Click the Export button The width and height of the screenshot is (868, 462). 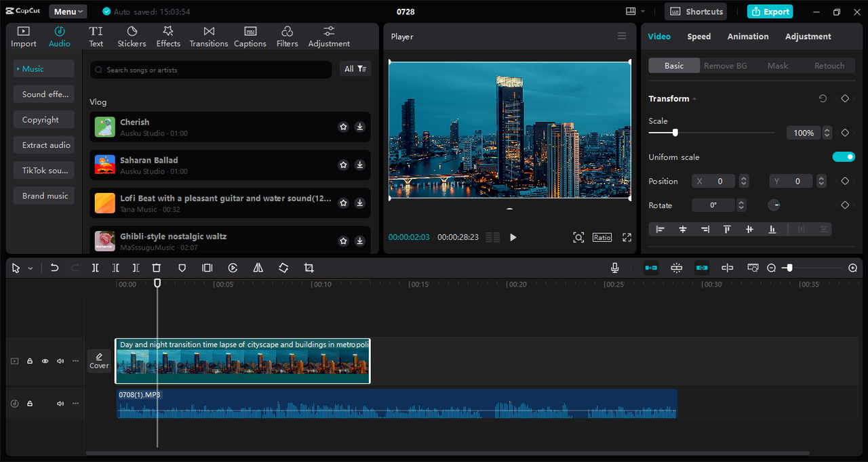[770, 12]
